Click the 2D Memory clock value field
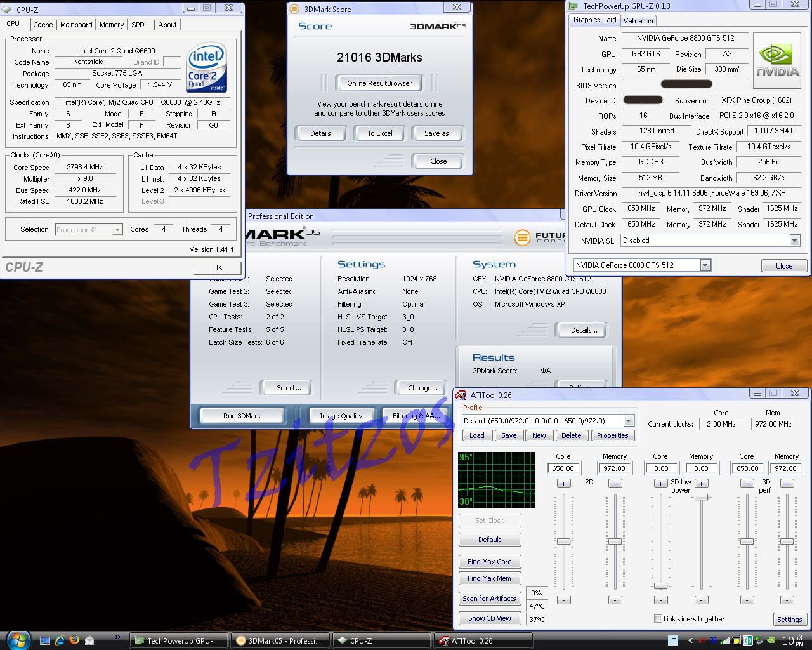Image resolution: width=812 pixels, height=650 pixels. point(614,468)
